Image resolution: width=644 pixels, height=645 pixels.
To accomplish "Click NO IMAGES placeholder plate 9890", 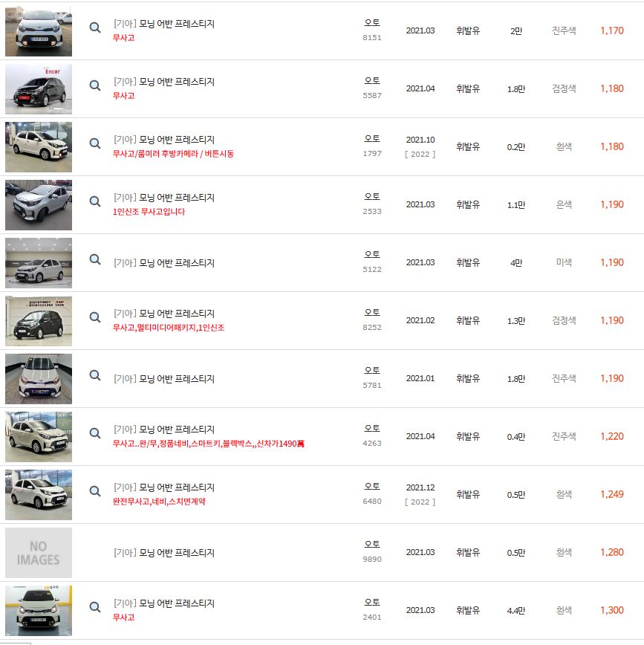I will pyautogui.click(x=39, y=553).
